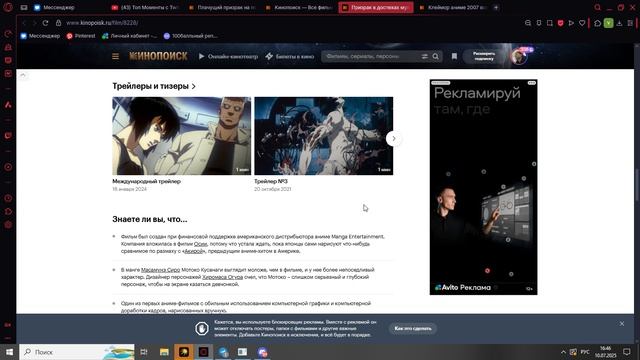The image size is (640, 360).
Task: Open the Windows notification center
Action: pos(627,352)
